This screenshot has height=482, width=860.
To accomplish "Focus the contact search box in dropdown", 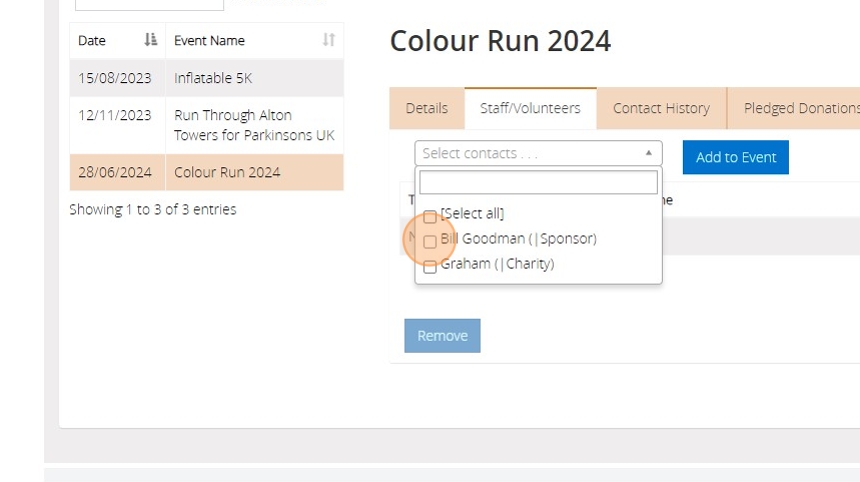I will click(538, 182).
